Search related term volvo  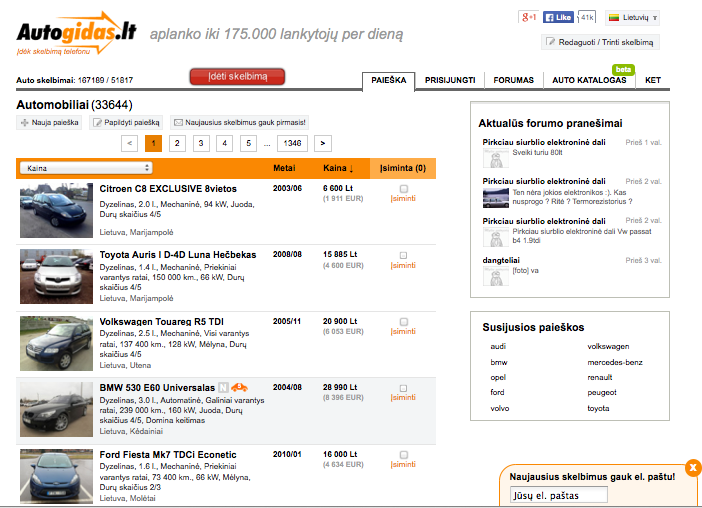coord(500,408)
